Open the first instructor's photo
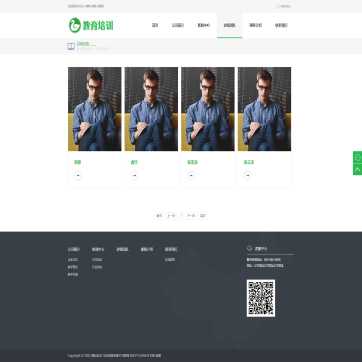Screen dimensions: 362x362 [95, 109]
